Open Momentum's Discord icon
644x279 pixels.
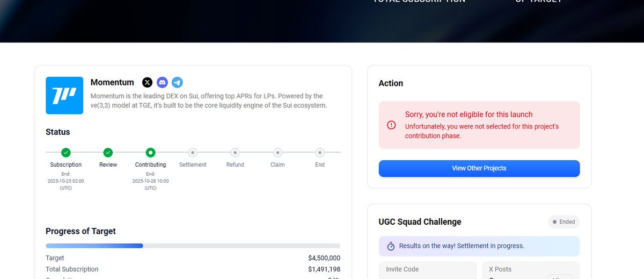pos(162,82)
